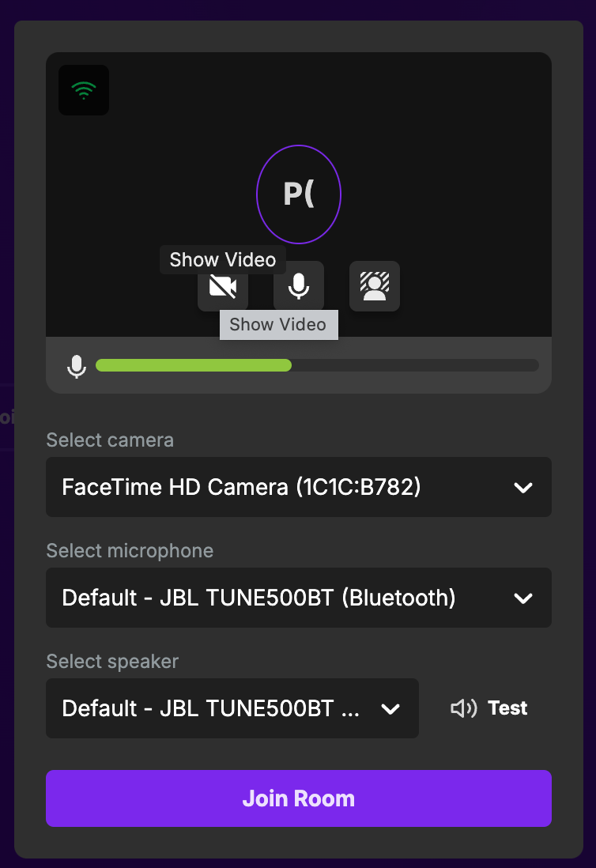Click the P( avatar circle
The height and width of the screenshot is (868, 596).
tap(299, 194)
